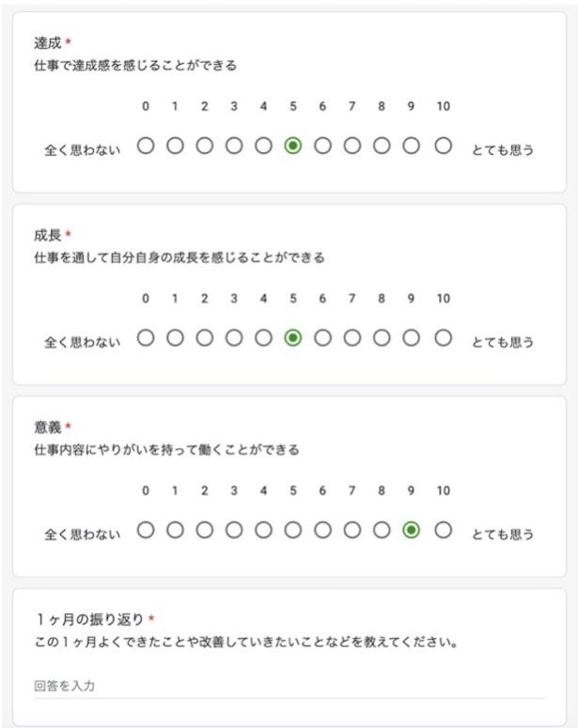Viewport: 578px width, 728px height.
Task: Click selected rating 5 in 達成 scale
Action: pyautogui.click(x=293, y=146)
